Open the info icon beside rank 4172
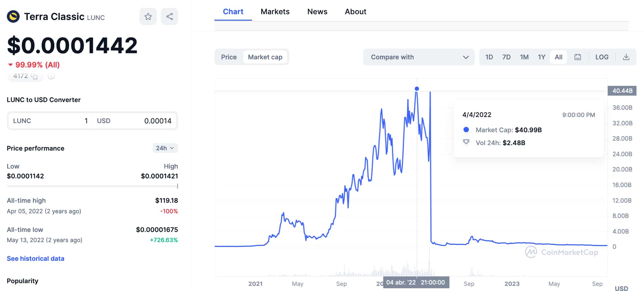 (x=51, y=76)
